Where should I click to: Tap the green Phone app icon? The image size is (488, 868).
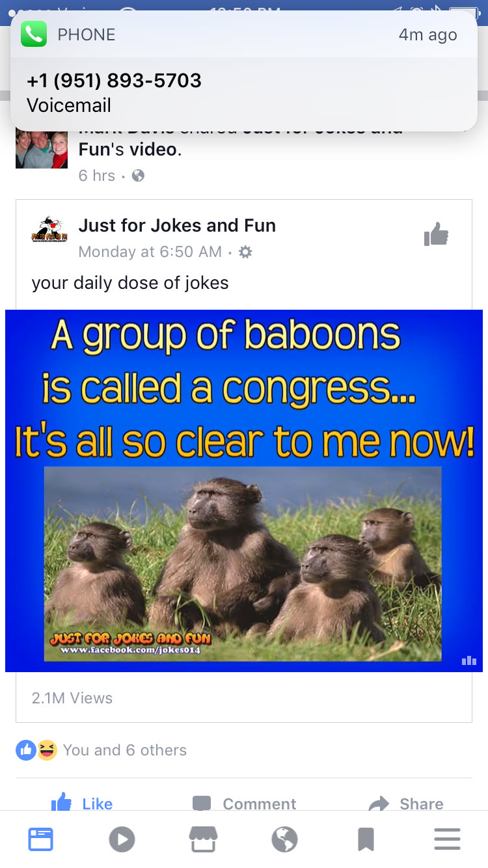(34, 34)
